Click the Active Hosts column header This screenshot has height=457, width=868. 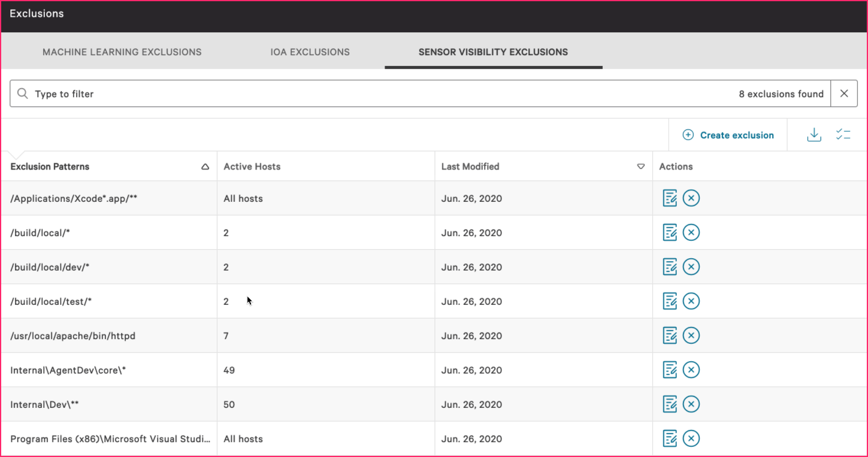(x=252, y=167)
